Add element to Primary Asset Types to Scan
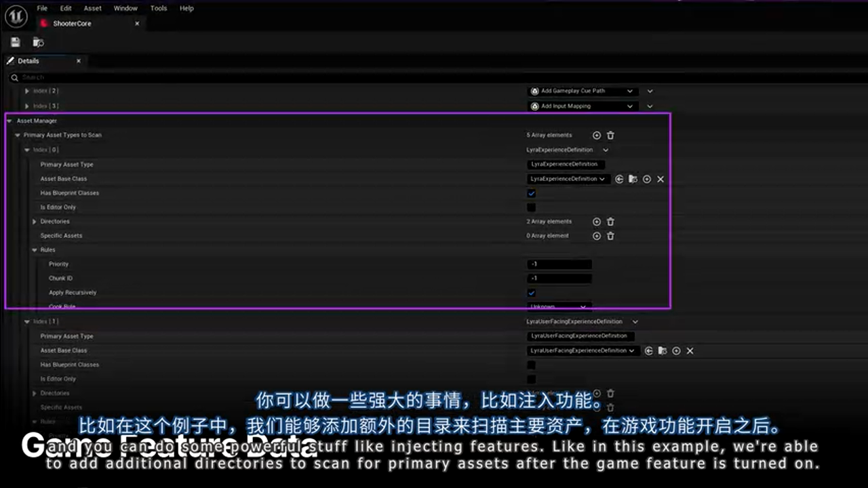 tap(597, 136)
